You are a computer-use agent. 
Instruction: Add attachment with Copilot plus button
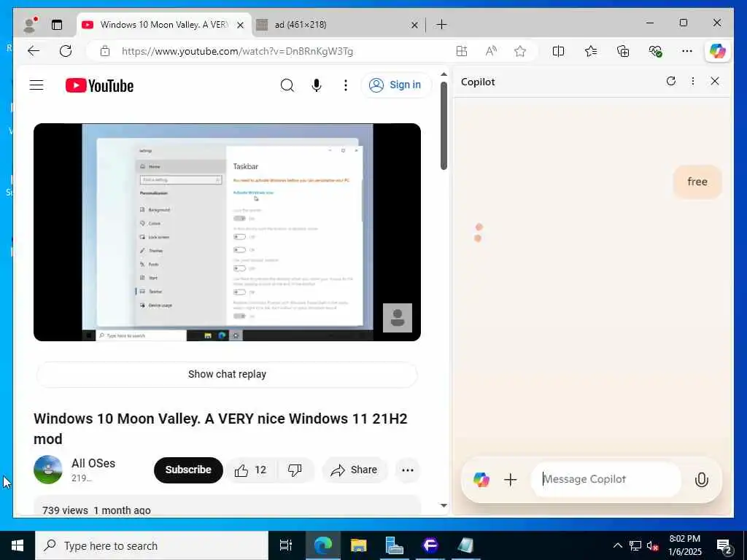510,479
